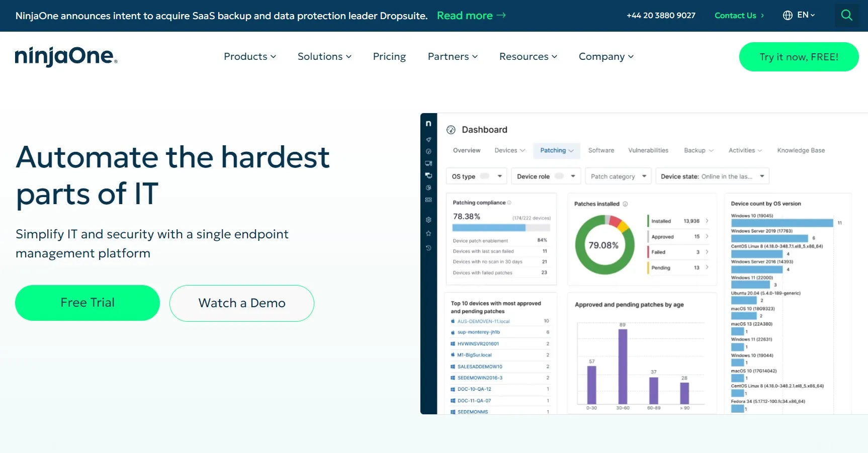Image resolution: width=868 pixels, height=453 pixels.
Task: Open the ticket icon in dashboard sidebar
Action: point(428,200)
